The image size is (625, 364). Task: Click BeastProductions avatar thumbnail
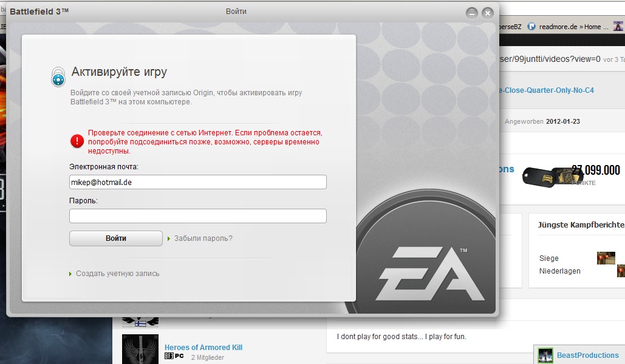545,356
